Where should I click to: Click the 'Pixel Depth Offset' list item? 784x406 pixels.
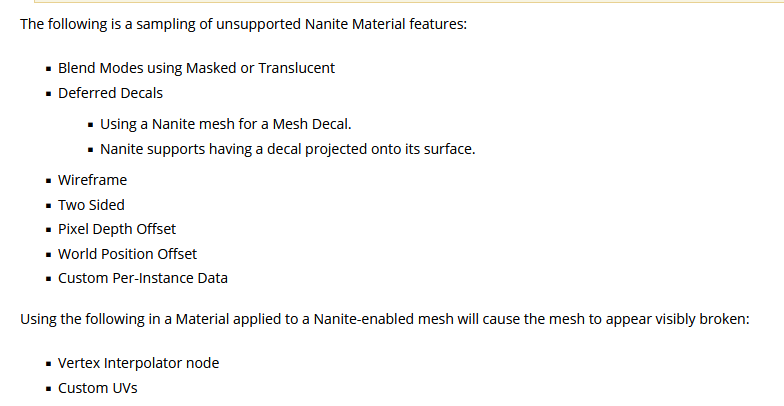pos(117,229)
